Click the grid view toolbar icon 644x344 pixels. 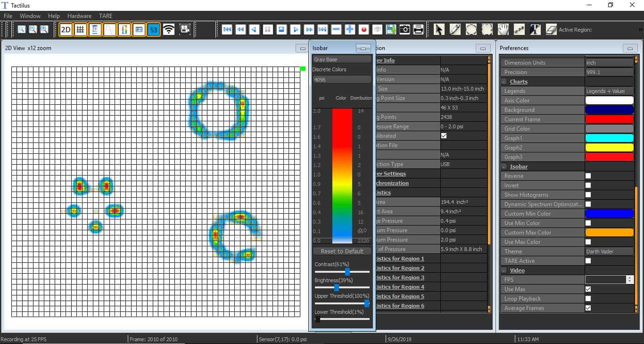81,30
